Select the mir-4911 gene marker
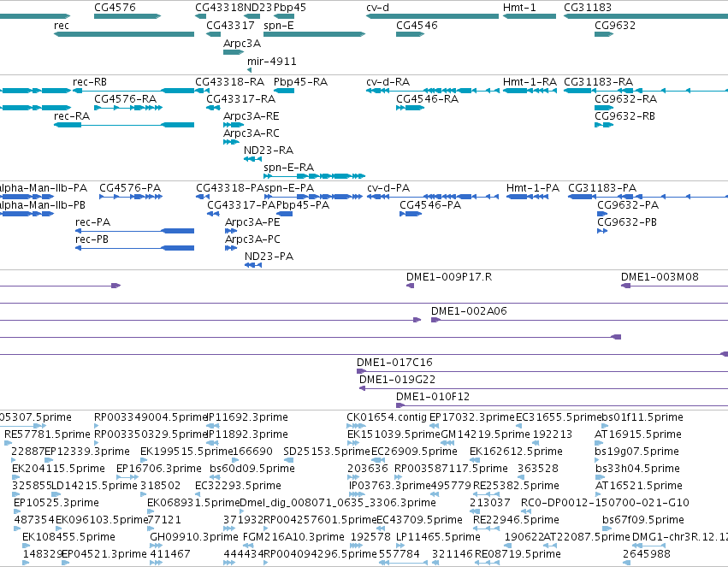728x567 pixels. click(x=249, y=70)
